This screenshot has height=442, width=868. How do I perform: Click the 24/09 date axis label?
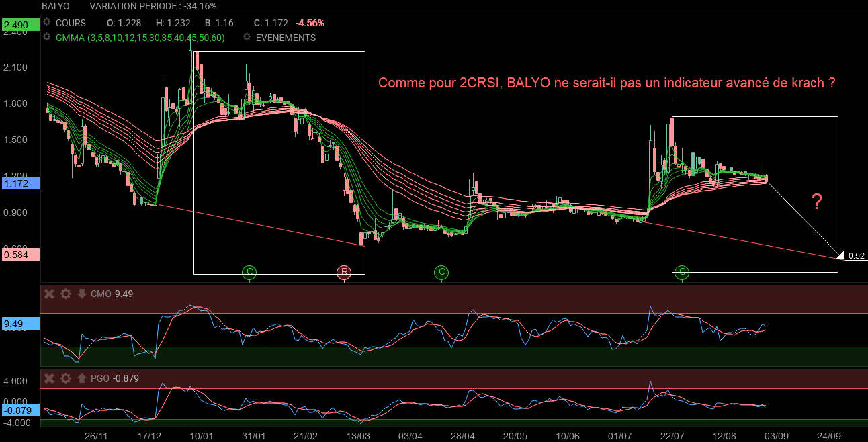coord(828,435)
